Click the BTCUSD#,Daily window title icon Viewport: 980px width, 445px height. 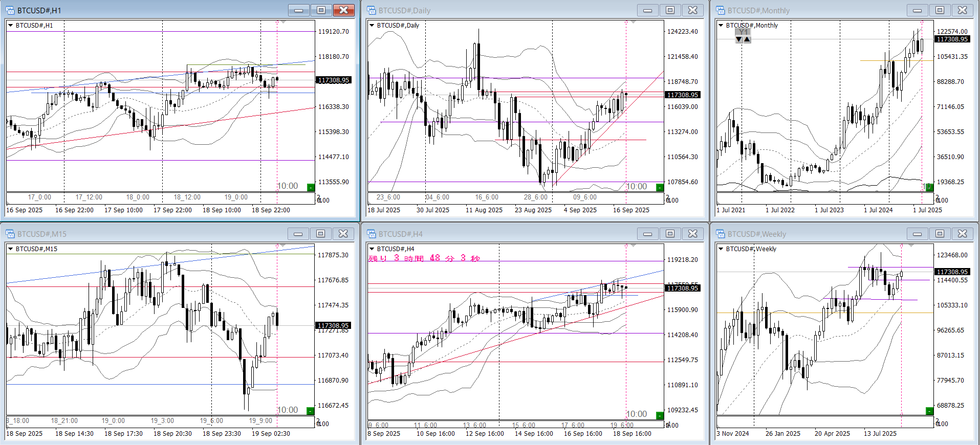point(372,10)
